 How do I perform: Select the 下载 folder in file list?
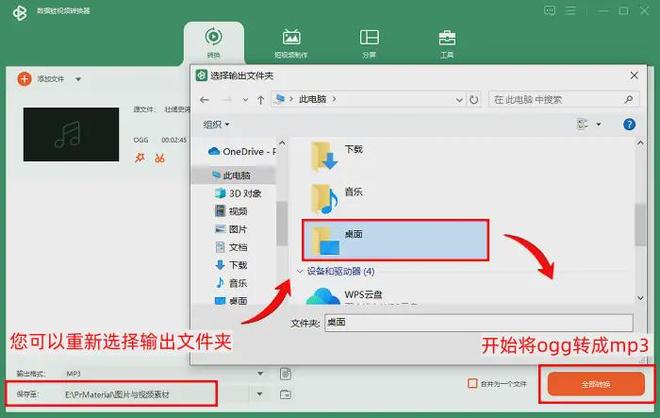[x=337, y=155]
